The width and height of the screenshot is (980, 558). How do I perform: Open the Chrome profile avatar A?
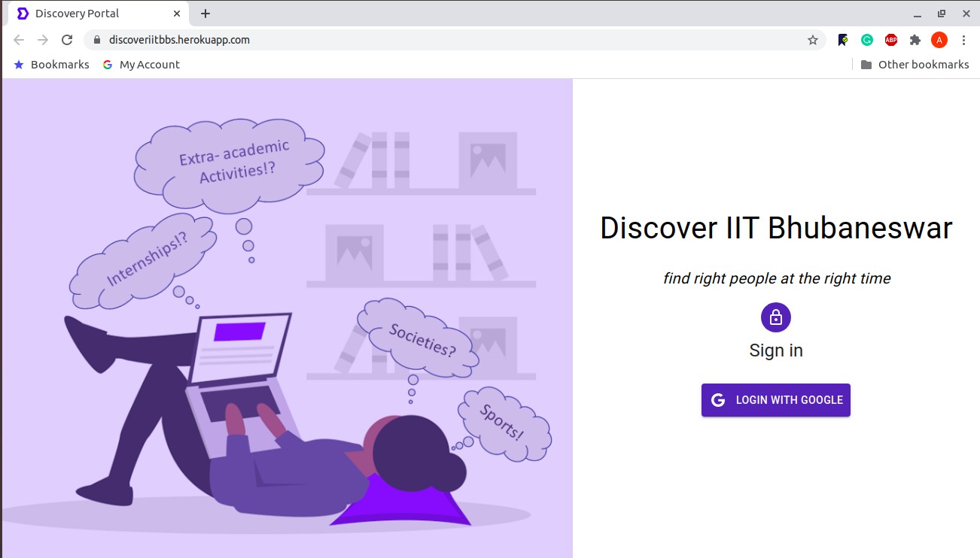(x=939, y=40)
